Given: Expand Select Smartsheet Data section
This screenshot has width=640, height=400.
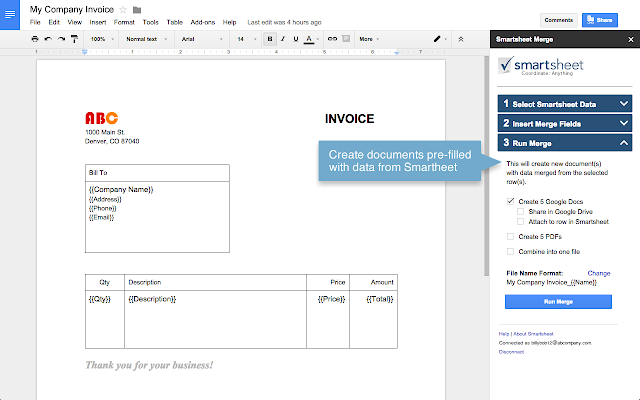Looking at the screenshot, I should tap(565, 104).
